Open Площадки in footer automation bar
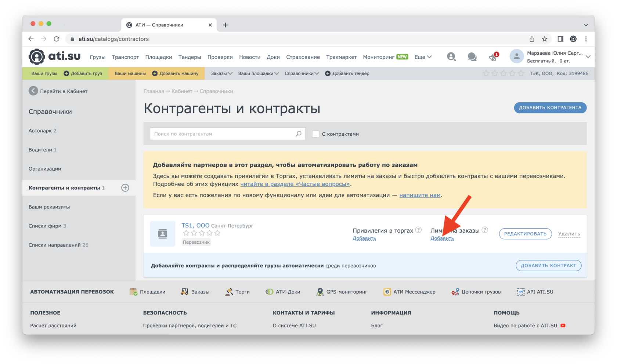This screenshot has width=617, height=364. pyautogui.click(x=147, y=292)
